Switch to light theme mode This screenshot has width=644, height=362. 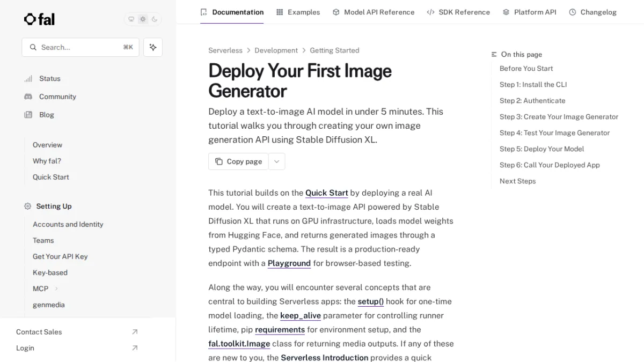(143, 19)
